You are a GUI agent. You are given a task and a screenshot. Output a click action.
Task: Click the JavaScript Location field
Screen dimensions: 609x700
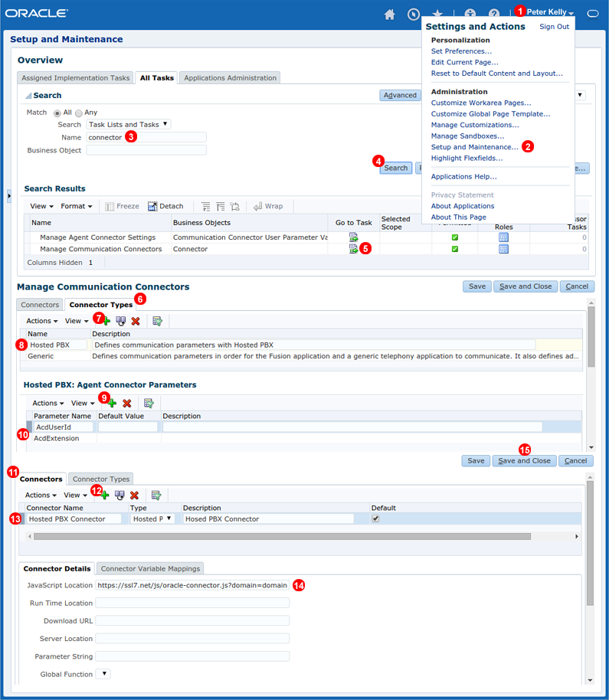(x=192, y=585)
